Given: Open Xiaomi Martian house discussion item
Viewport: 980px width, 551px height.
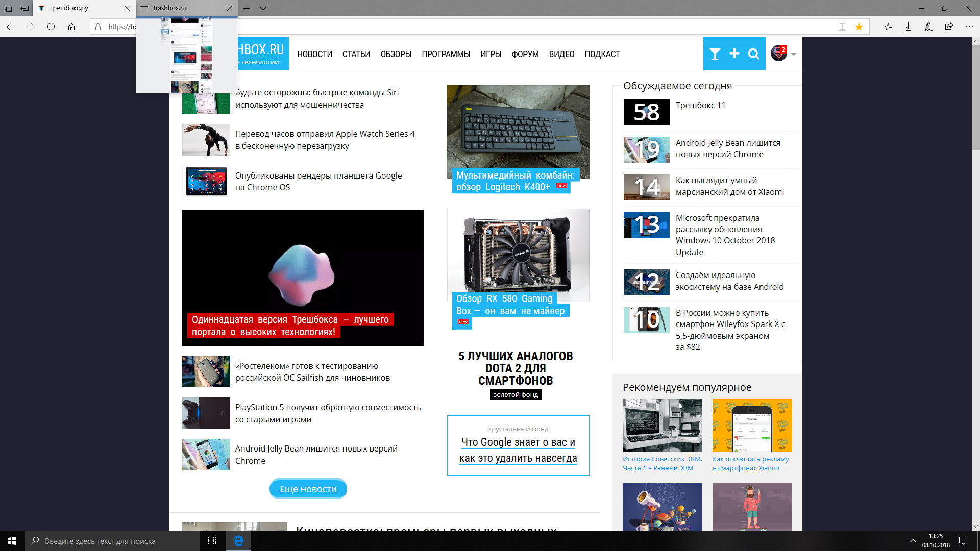Looking at the screenshot, I should pos(729,186).
